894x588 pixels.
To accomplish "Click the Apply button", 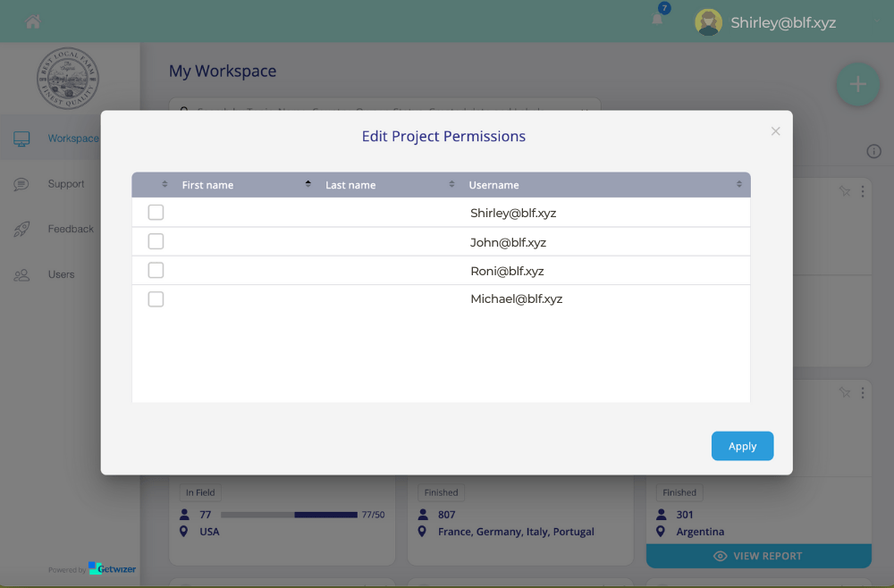I will pyautogui.click(x=742, y=446).
